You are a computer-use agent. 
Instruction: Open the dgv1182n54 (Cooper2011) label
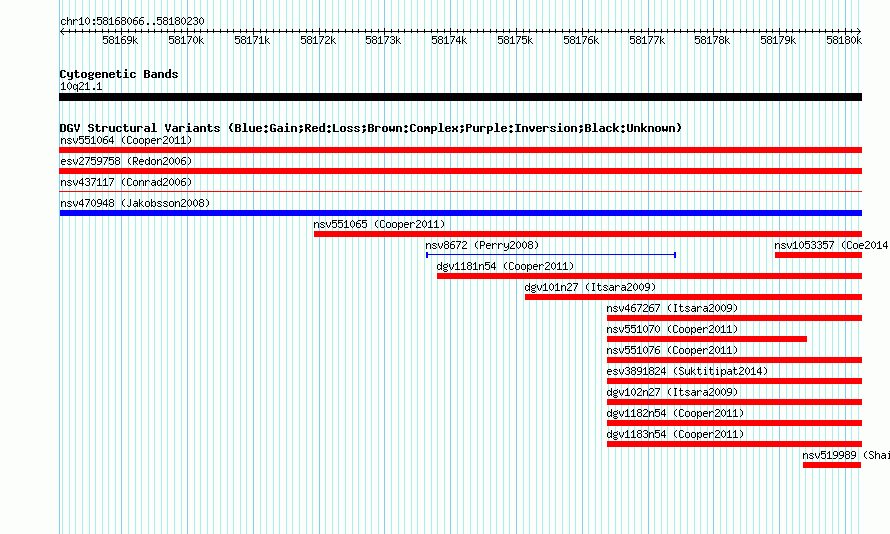(x=675, y=413)
